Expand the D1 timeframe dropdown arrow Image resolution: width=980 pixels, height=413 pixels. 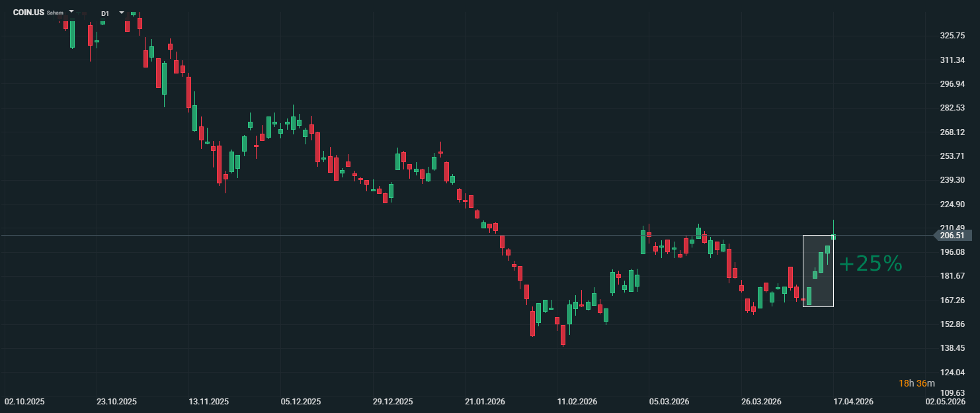121,12
